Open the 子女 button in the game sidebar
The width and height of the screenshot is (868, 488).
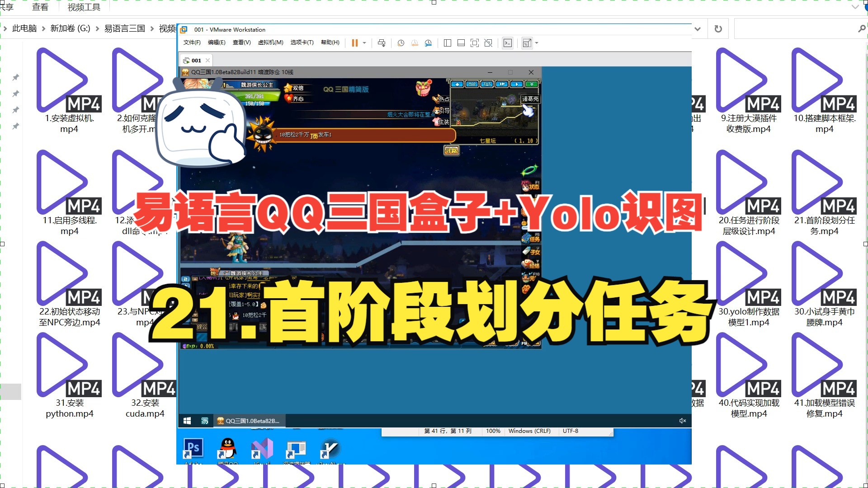point(531,251)
